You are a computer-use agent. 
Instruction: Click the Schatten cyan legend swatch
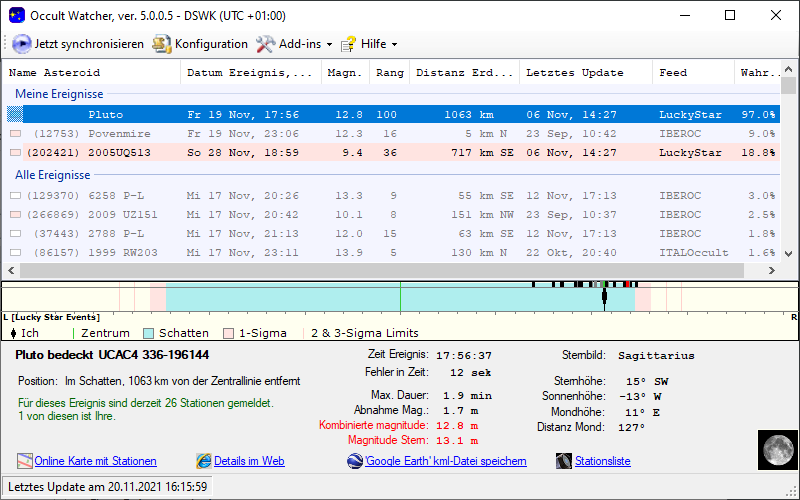(x=149, y=333)
